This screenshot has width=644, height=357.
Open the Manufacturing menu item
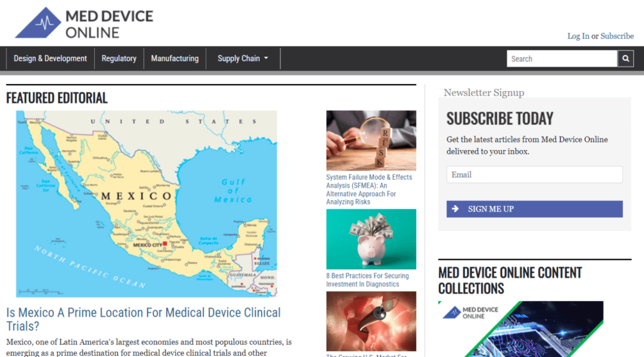click(175, 58)
